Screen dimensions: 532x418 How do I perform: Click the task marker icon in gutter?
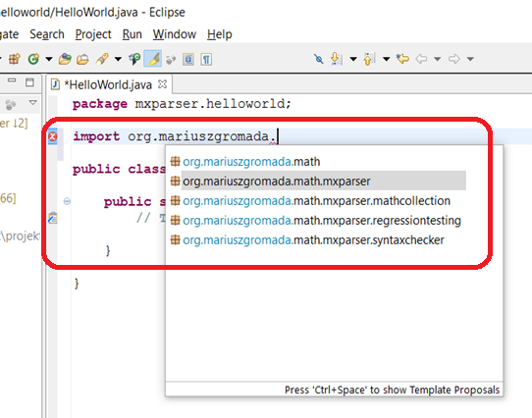pyautogui.click(x=53, y=218)
